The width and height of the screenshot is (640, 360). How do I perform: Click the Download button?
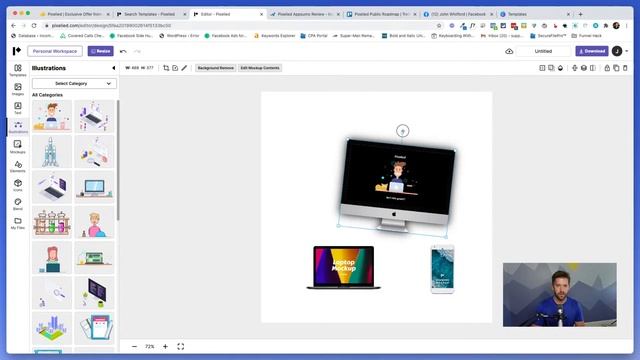592,51
